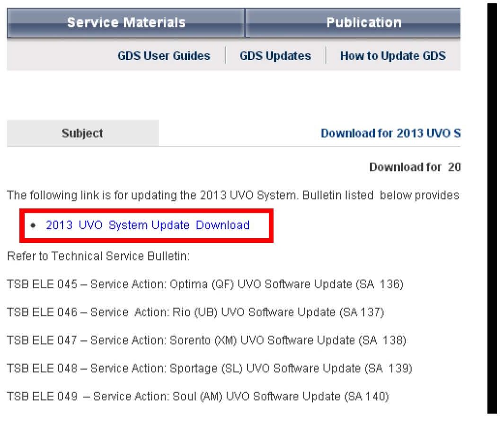
Task: Click divider between GDS User Guides and GDS Updates
Action: [x=225, y=56]
